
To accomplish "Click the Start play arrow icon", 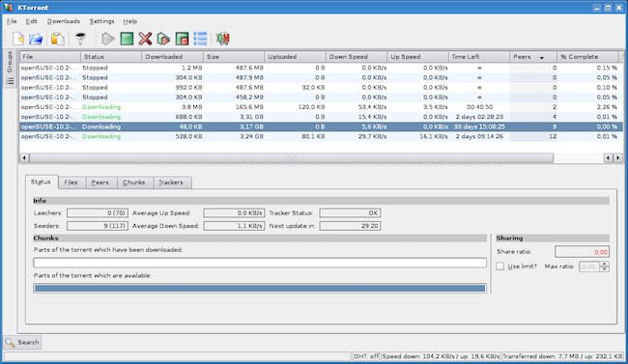I will pos(108,39).
